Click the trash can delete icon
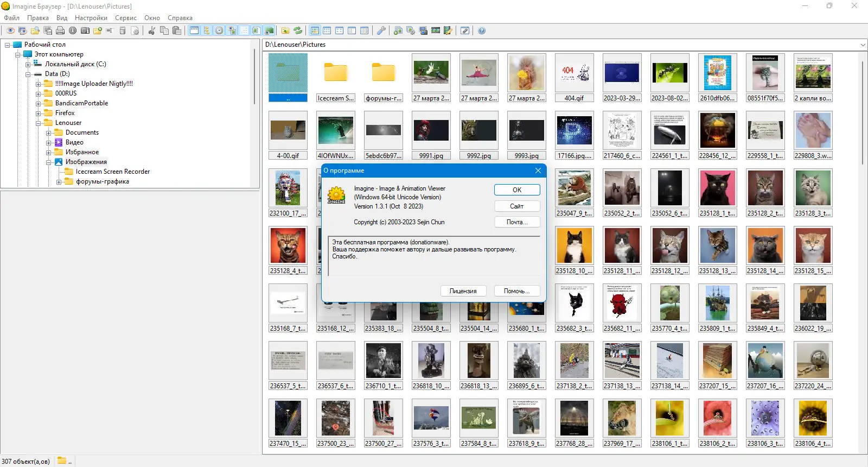The height and width of the screenshot is (467, 868). [x=123, y=30]
